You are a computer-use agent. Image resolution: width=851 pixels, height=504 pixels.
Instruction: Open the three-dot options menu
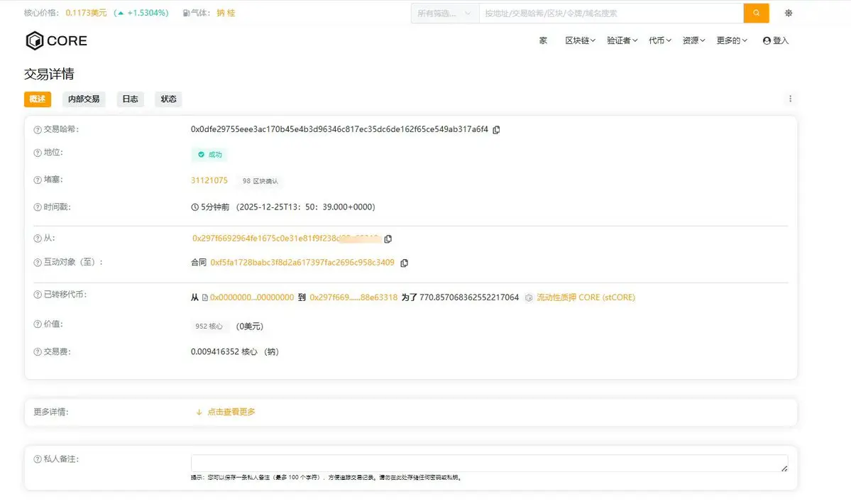tap(790, 99)
